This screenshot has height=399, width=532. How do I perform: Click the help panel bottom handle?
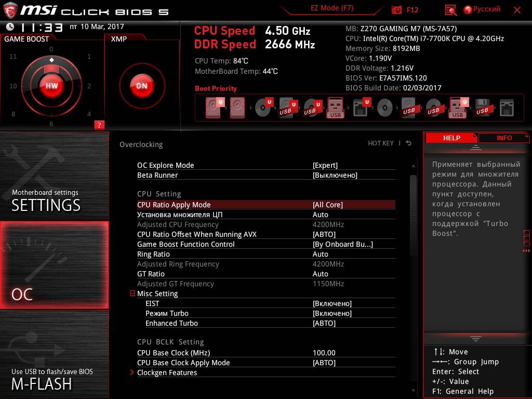tap(476, 338)
